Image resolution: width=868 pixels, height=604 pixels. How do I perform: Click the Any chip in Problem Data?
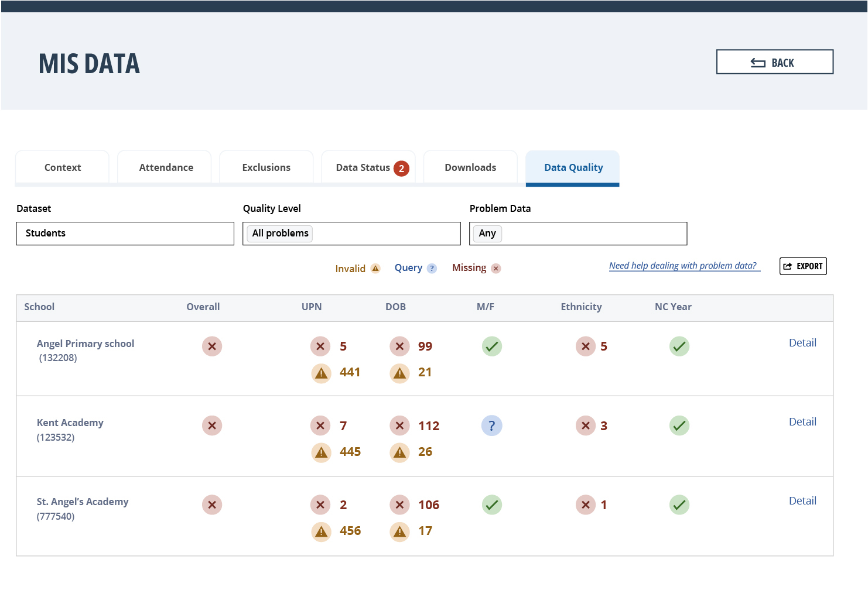[x=487, y=234]
